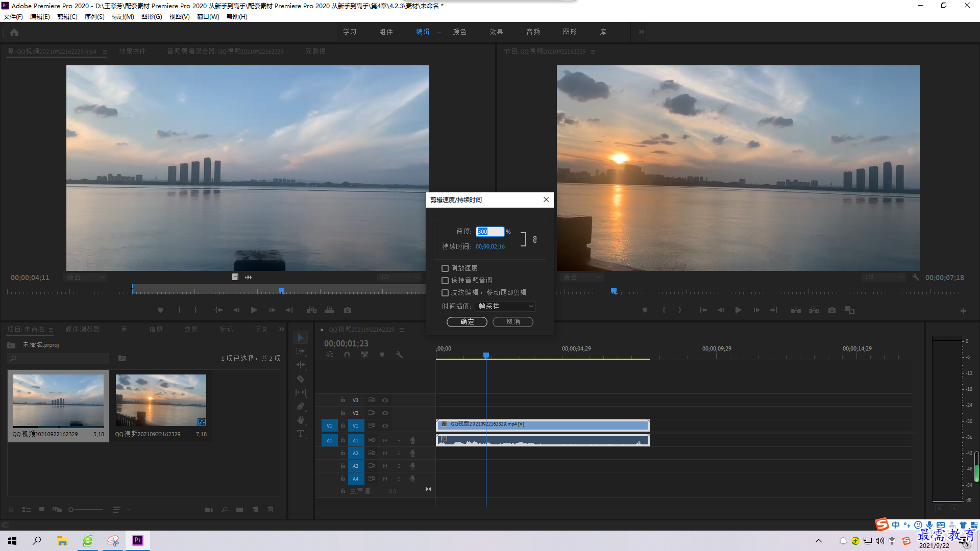Screen dimensions: 980x551
Task: Select the Type tool
Action: tap(301, 434)
